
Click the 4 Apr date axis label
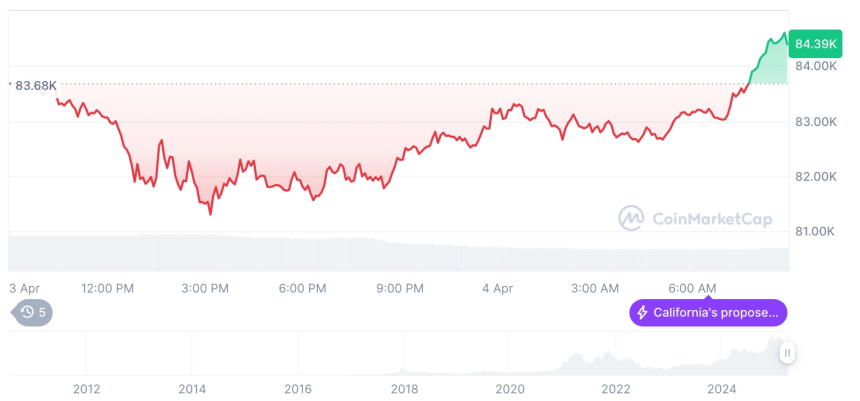(x=497, y=288)
